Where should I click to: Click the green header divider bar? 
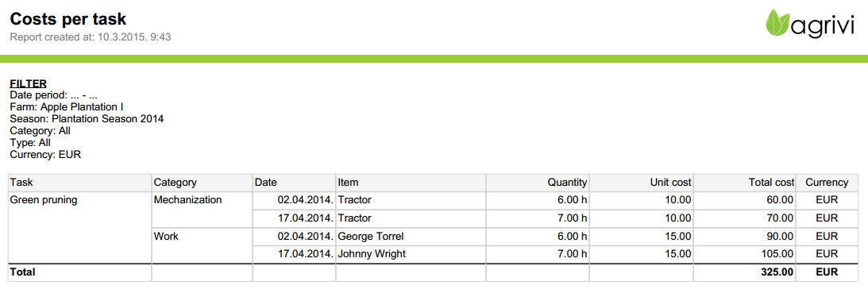coord(434,59)
